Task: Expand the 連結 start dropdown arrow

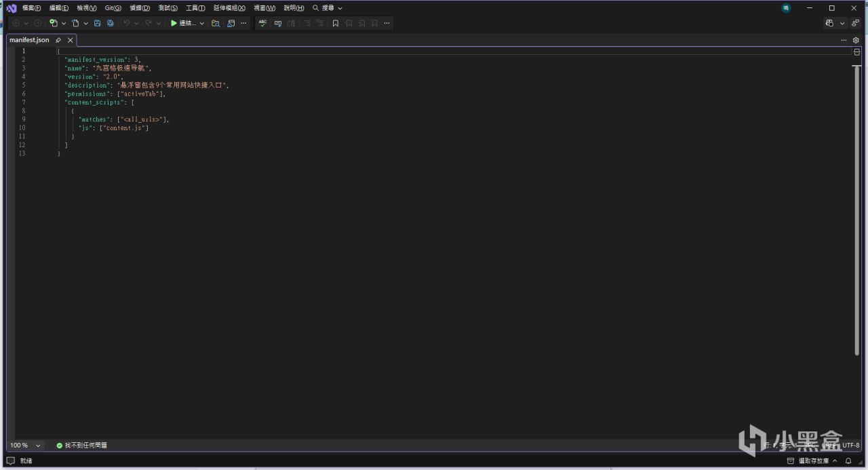Action: pyautogui.click(x=202, y=23)
